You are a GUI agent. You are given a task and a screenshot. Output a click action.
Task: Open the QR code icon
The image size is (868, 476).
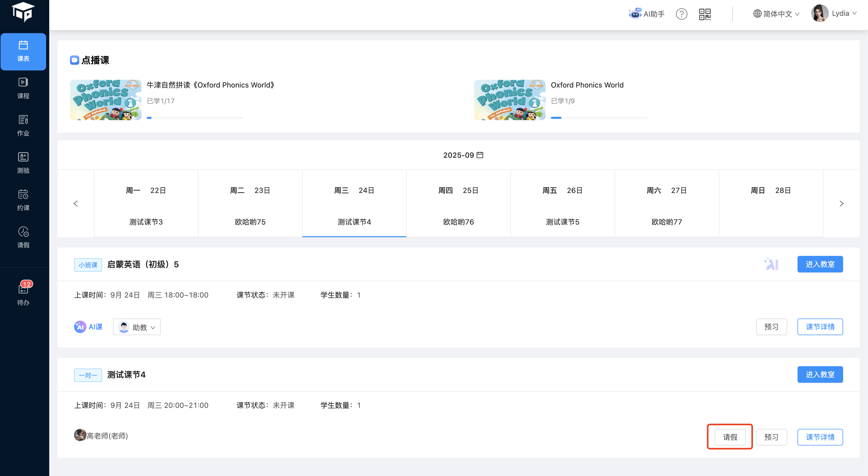pos(705,14)
